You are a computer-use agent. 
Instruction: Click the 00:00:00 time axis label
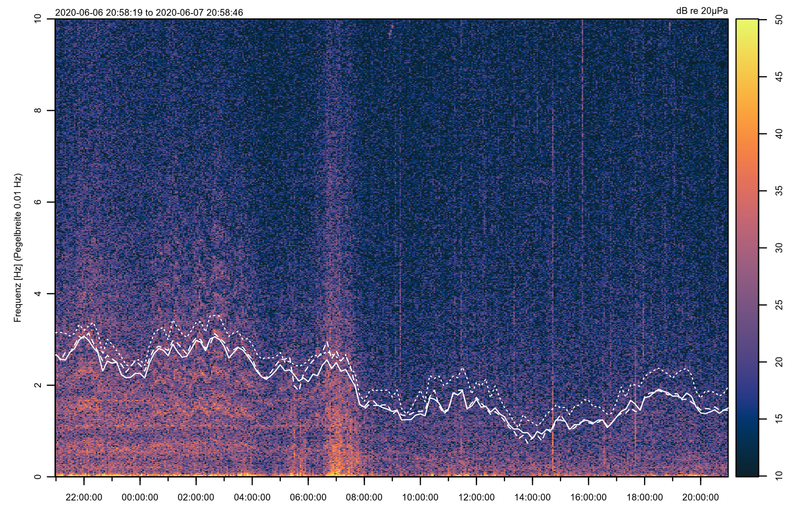[x=140, y=497]
